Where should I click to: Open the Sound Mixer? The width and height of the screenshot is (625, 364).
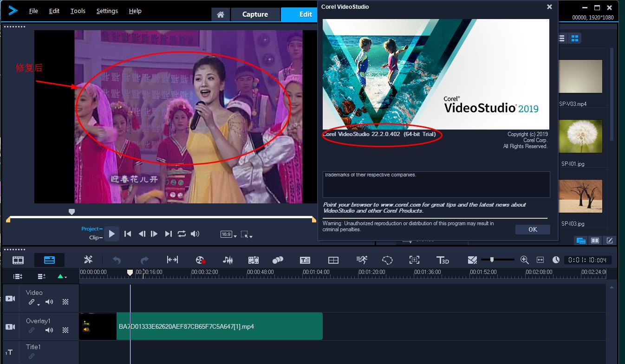tap(228, 260)
